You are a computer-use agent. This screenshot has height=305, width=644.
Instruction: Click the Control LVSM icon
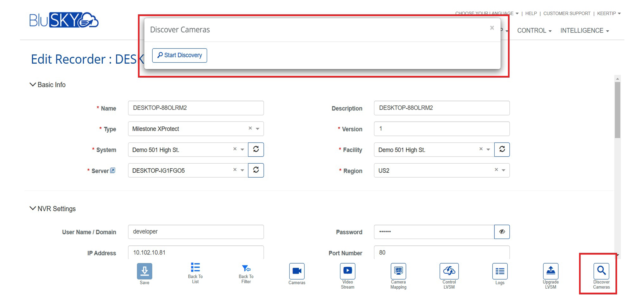click(x=449, y=271)
